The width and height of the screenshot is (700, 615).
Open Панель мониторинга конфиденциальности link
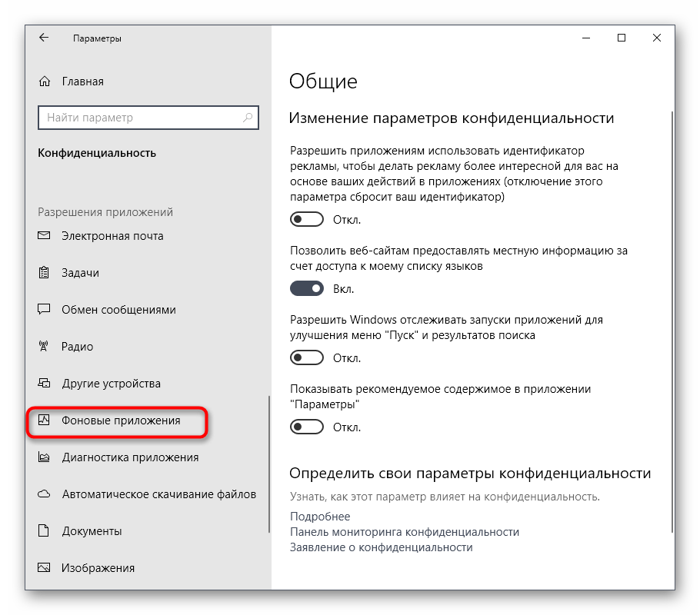(405, 532)
